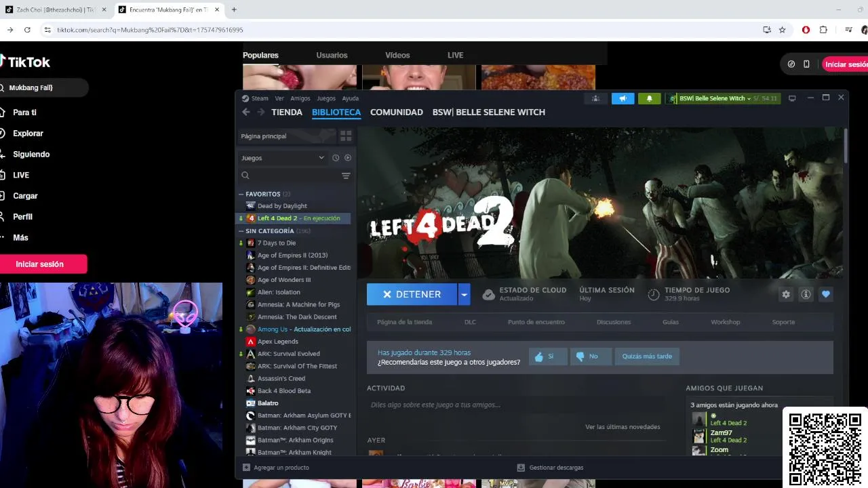This screenshot has width=868, height=488.
Task: Open the Discusiones game tab
Action: pyautogui.click(x=614, y=322)
